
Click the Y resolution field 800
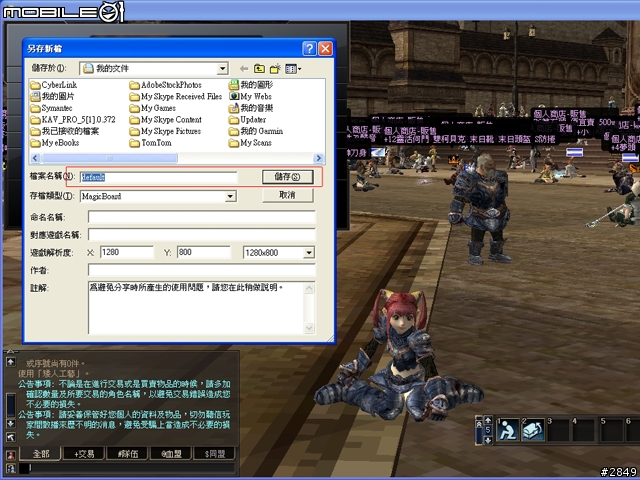point(204,252)
